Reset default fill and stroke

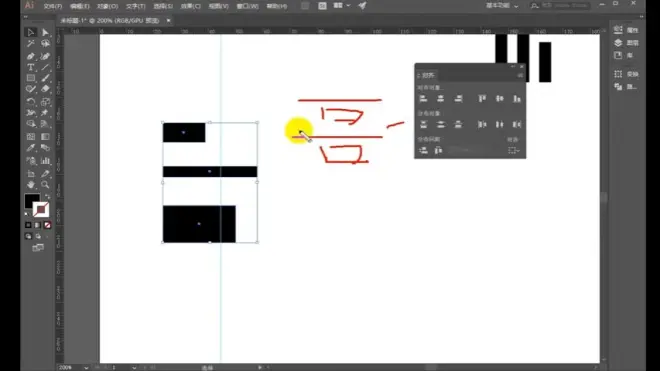pos(27,214)
